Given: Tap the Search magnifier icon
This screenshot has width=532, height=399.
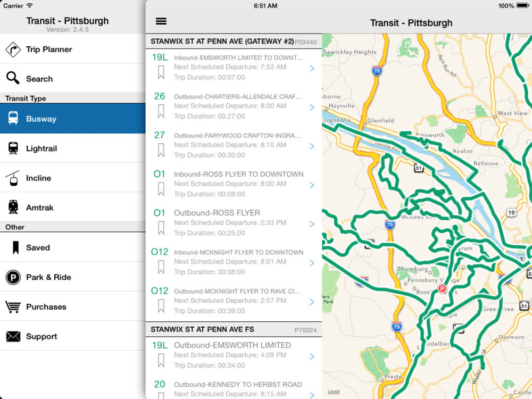Looking at the screenshot, I should [13, 78].
